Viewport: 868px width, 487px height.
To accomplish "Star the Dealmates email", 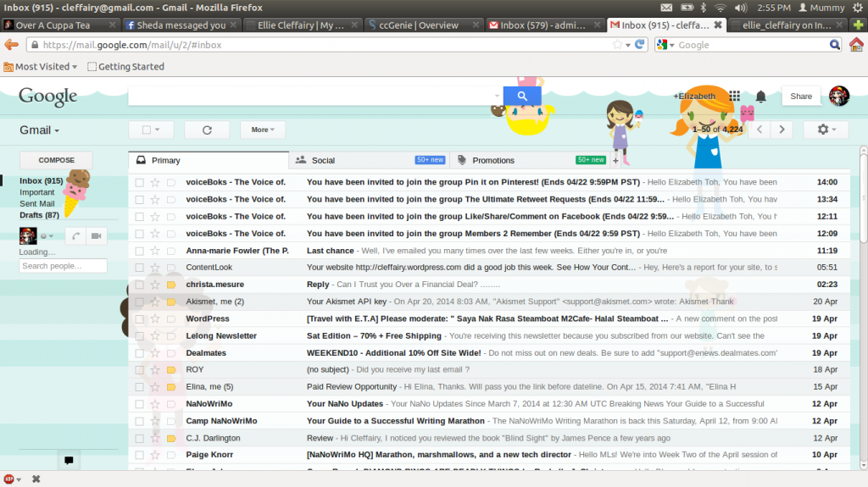I will point(155,353).
